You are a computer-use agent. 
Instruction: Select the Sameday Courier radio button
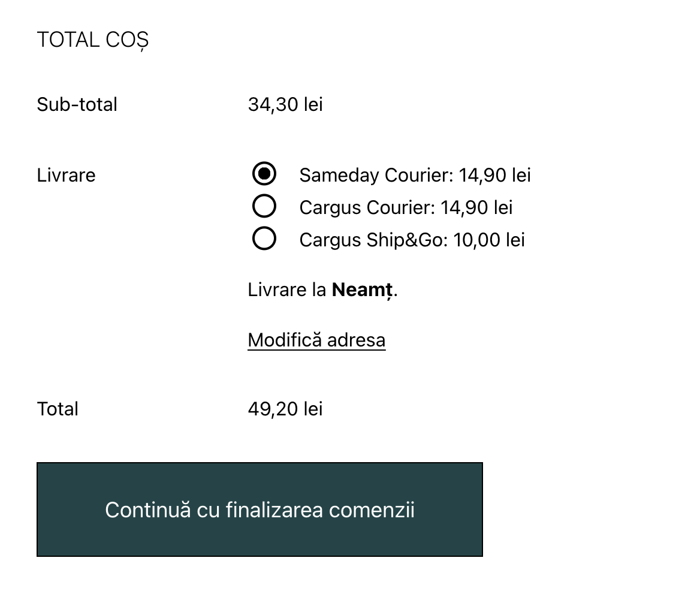264,174
